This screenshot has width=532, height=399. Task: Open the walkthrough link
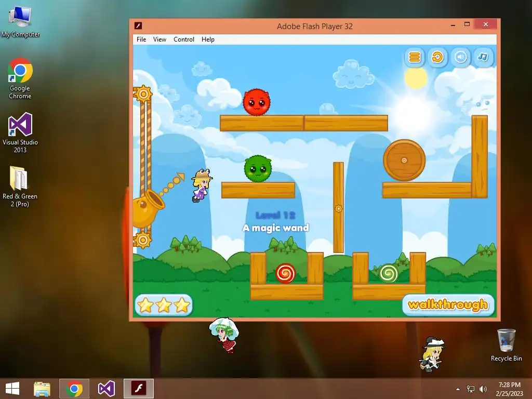coord(448,304)
